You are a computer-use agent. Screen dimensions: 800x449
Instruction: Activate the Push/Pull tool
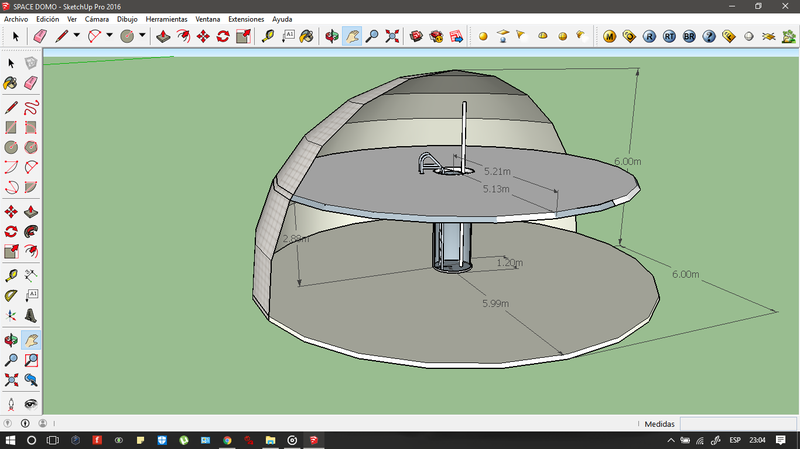click(x=162, y=36)
